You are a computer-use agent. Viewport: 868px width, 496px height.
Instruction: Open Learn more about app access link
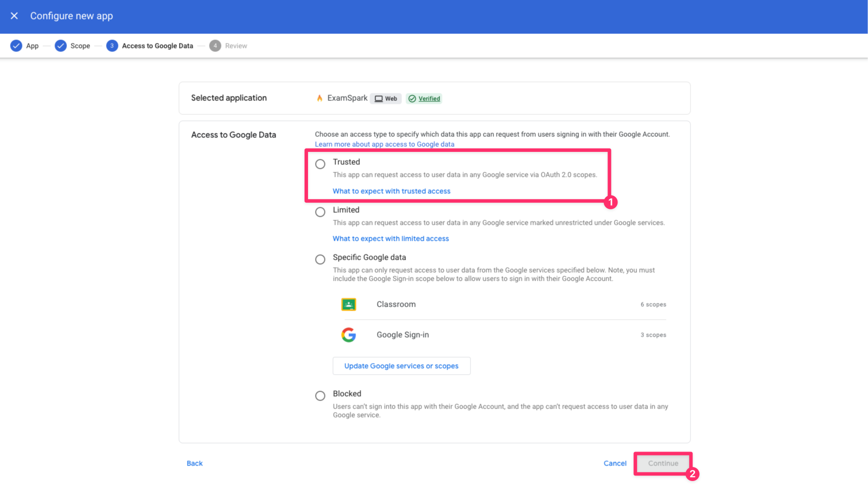384,144
